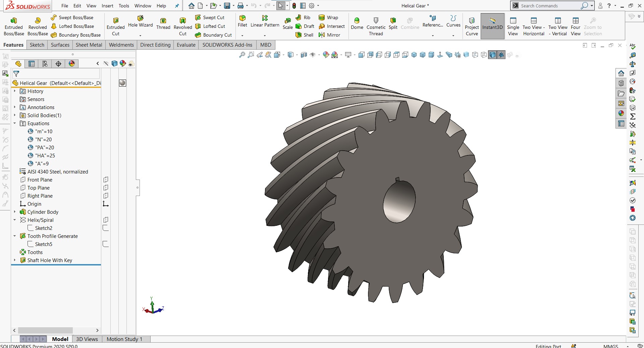644x348 pixels.
Task: Expand the Shaft Hole With Key feature
Action: pyautogui.click(x=15, y=260)
